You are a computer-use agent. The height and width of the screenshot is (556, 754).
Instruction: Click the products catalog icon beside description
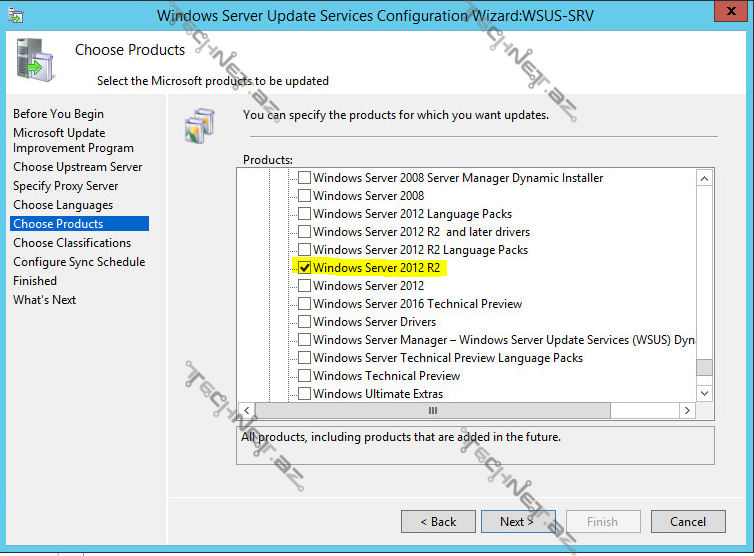click(201, 125)
